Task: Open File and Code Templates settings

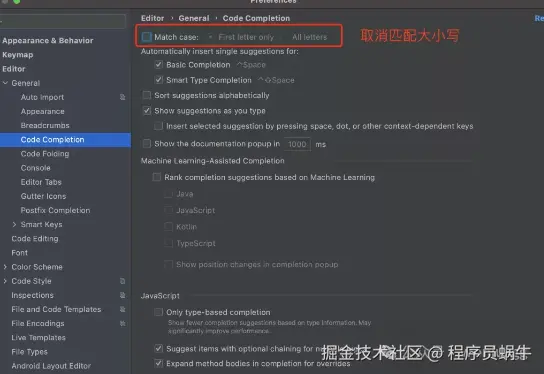Action: (56, 309)
